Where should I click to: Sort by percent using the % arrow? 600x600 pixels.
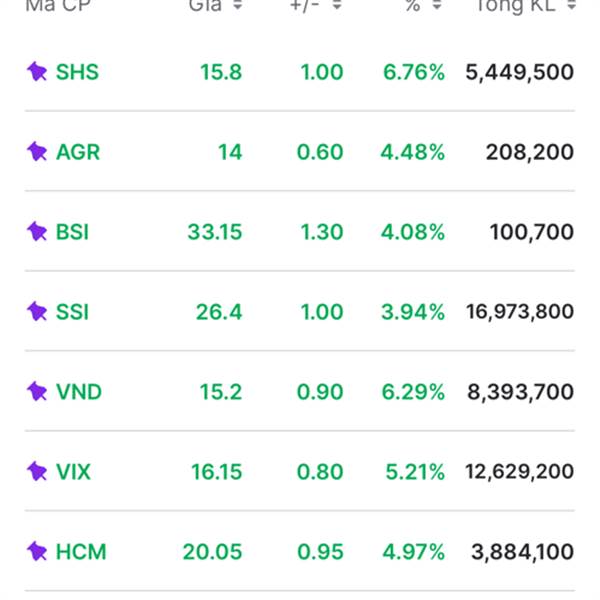(x=437, y=6)
